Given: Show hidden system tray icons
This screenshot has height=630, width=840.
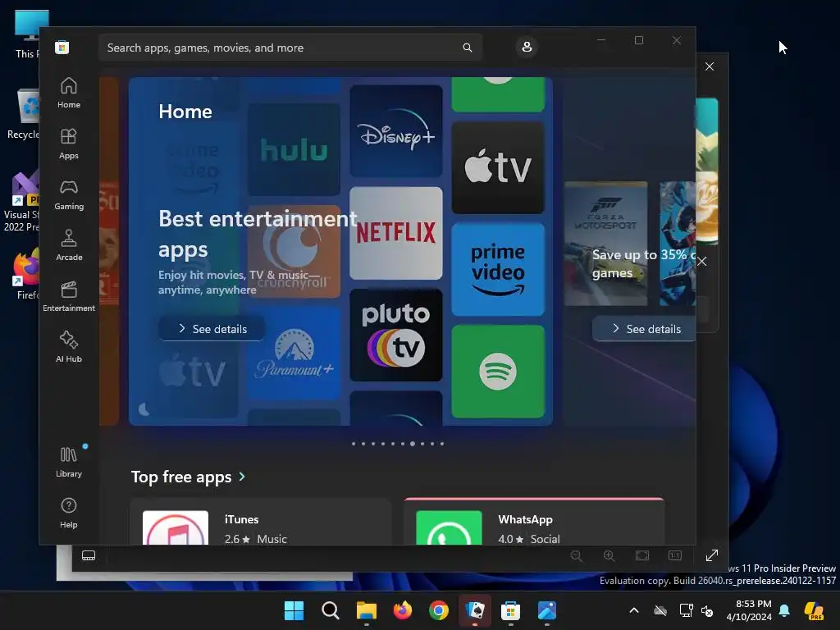Looking at the screenshot, I should 634,610.
